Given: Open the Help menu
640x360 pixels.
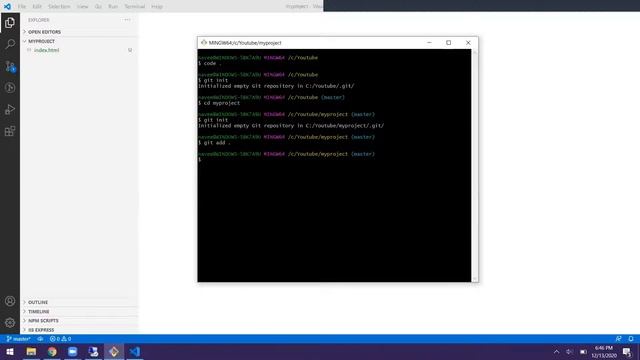Looking at the screenshot, I should point(157,7).
